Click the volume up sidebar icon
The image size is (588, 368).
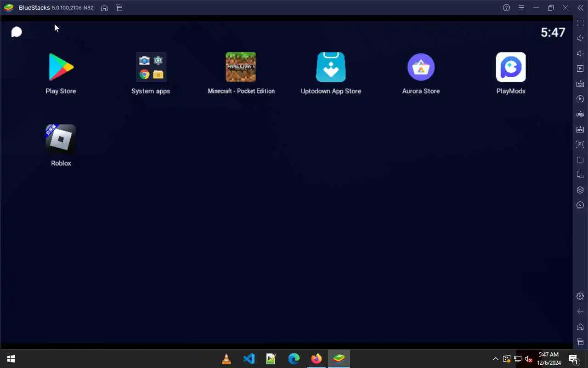click(580, 38)
